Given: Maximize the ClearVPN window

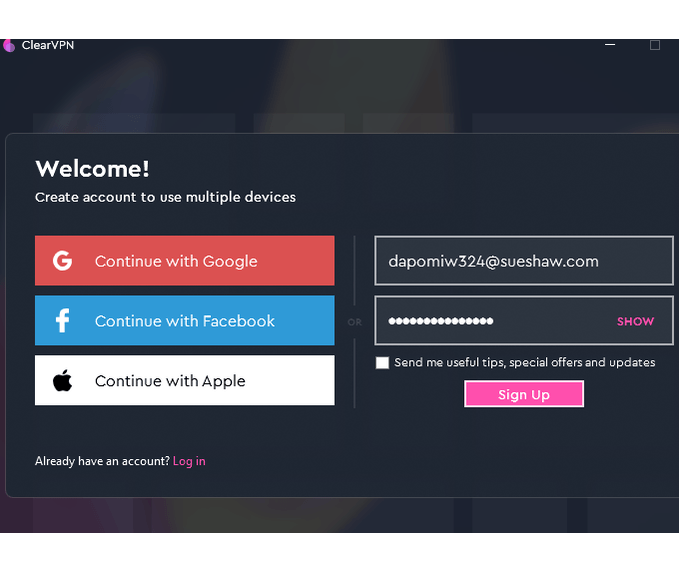Looking at the screenshot, I should pyautogui.click(x=655, y=45).
